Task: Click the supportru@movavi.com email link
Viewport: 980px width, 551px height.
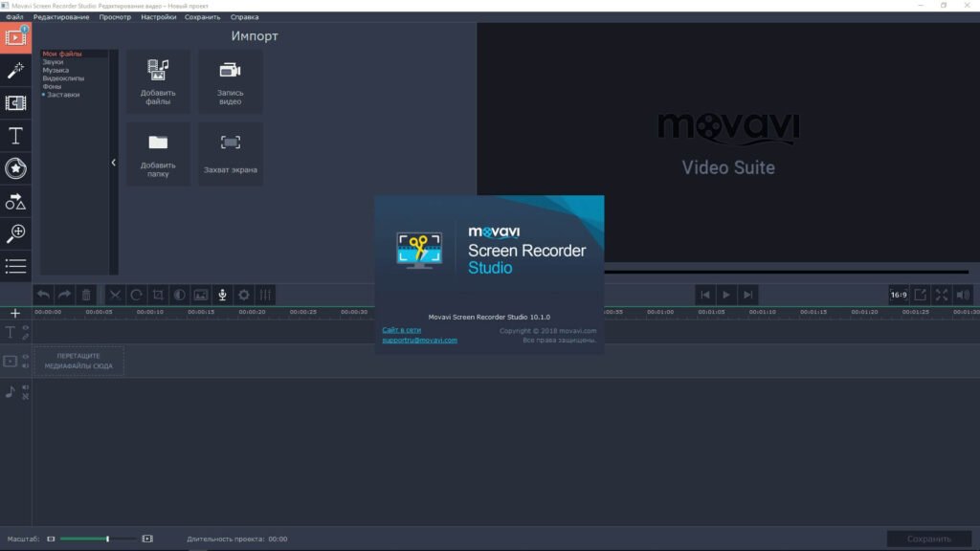Action: pos(419,340)
